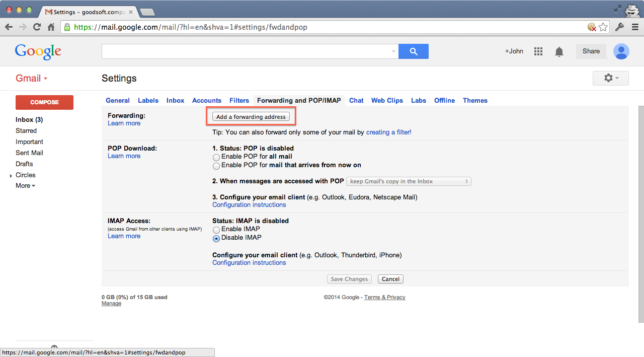Open the Important folder
644x357 pixels.
pos(29,142)
